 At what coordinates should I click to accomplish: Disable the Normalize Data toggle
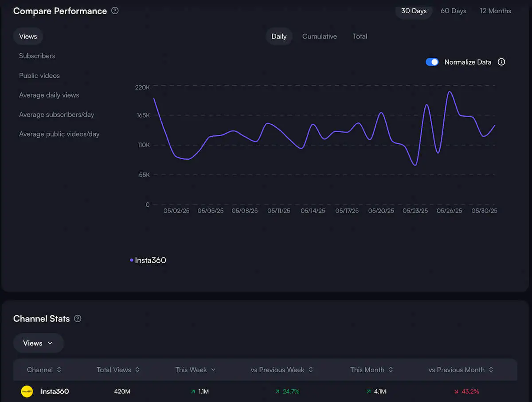coord(432,62)
